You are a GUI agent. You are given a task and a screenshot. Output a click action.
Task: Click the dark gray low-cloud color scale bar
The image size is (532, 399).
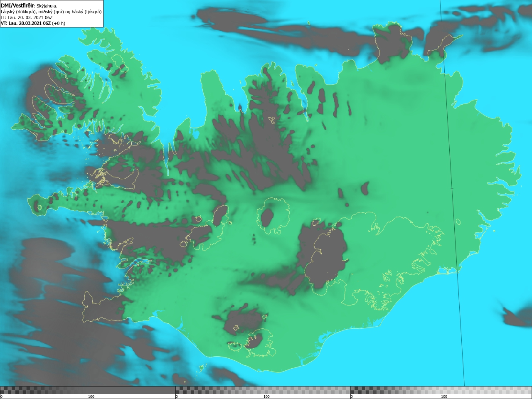point(88,390)
